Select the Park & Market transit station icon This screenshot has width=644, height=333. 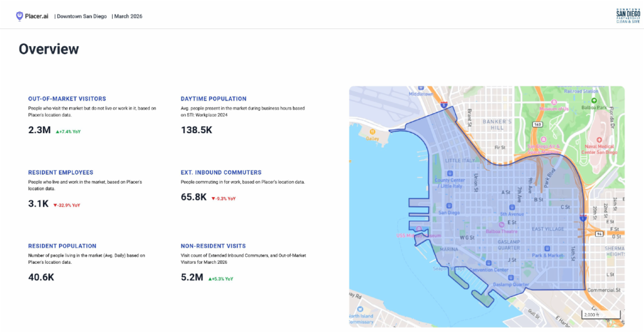point(547,248)
